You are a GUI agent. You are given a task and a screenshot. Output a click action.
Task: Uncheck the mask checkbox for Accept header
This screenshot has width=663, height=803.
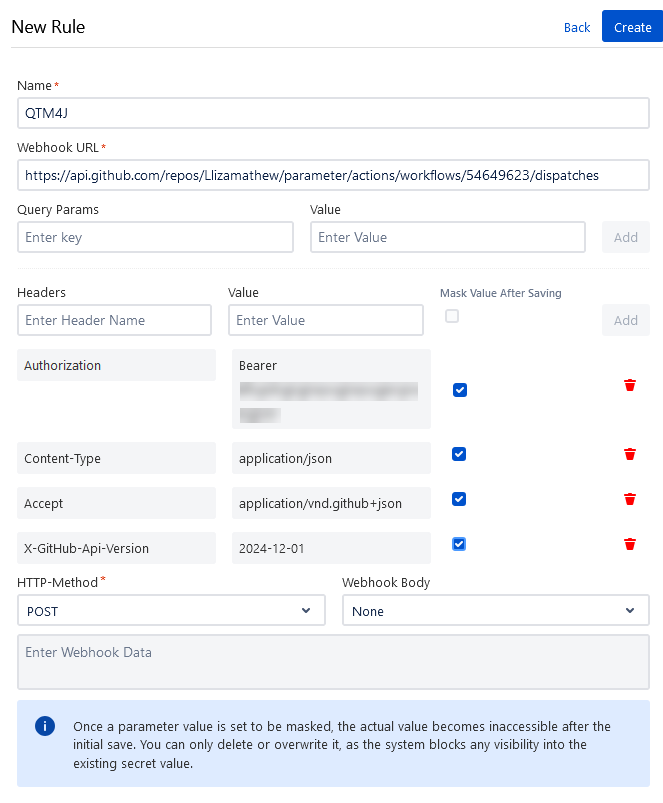coord(459,499)
